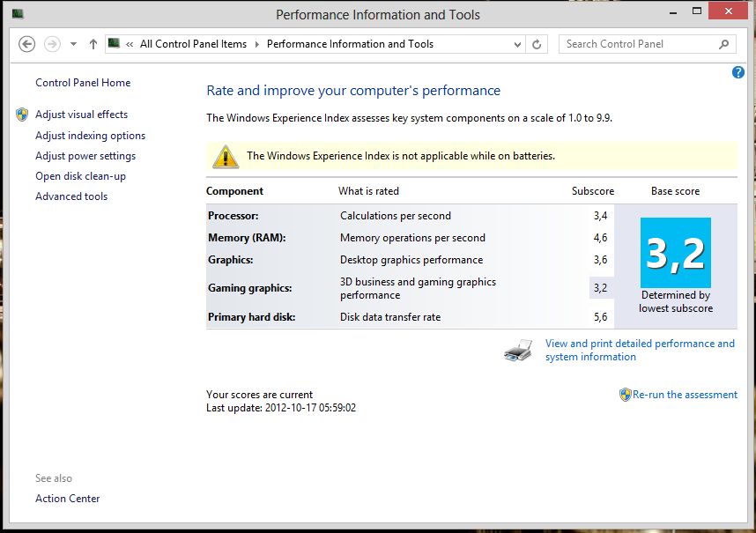Click the What is rated column header

[369, 191]
